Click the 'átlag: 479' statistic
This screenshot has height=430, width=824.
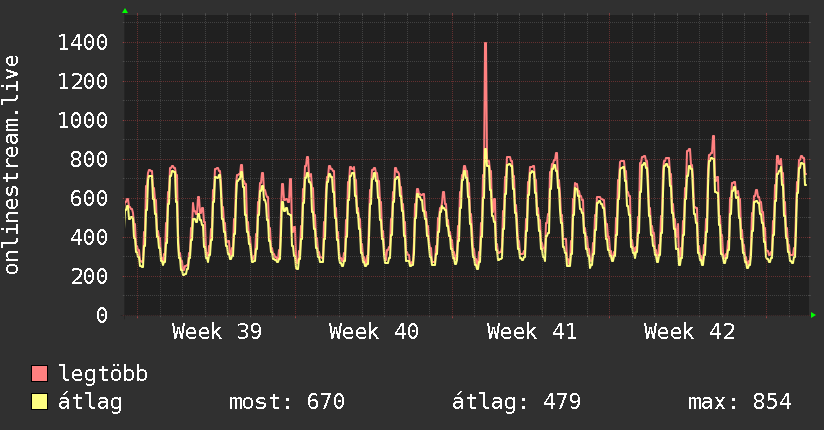517,402
